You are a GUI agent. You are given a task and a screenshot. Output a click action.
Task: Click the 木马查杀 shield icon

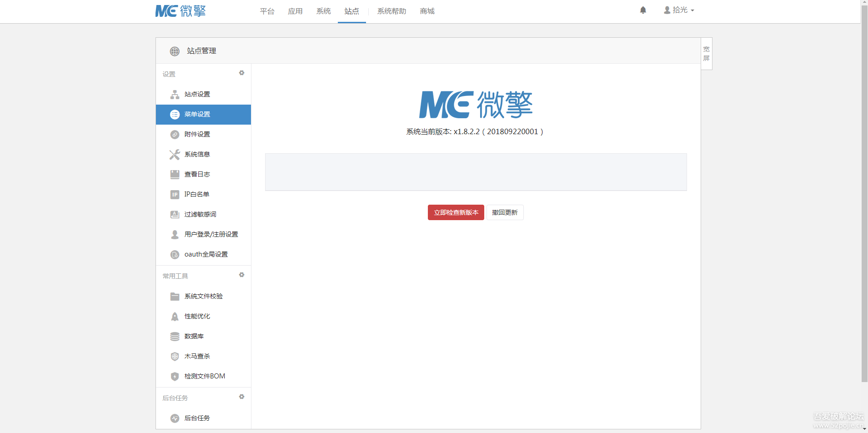click(x=175, y=357)
